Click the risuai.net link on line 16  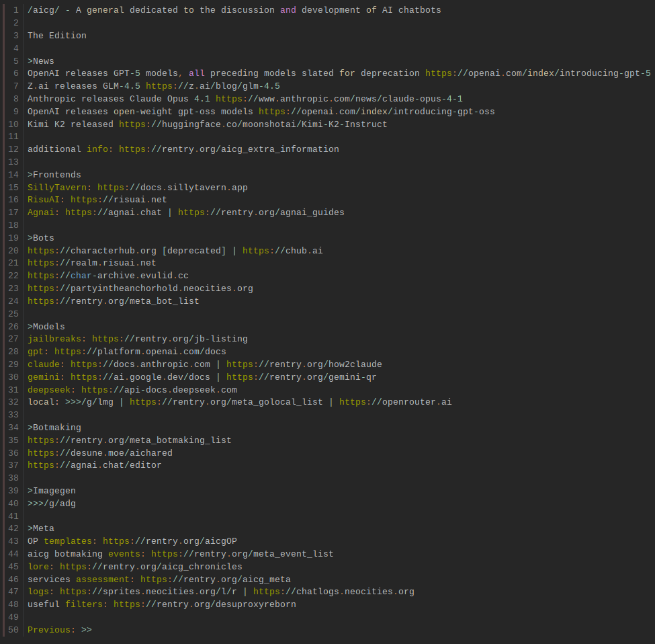tap(119, 200)
